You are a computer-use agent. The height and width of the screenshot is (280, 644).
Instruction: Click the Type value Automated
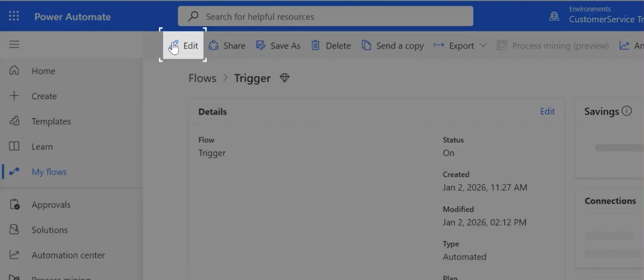click(464, 257)
